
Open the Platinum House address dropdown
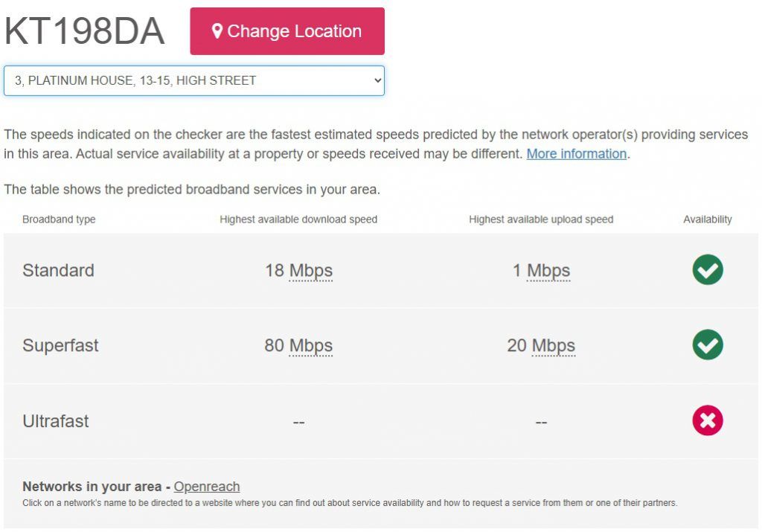click(193, 80)
